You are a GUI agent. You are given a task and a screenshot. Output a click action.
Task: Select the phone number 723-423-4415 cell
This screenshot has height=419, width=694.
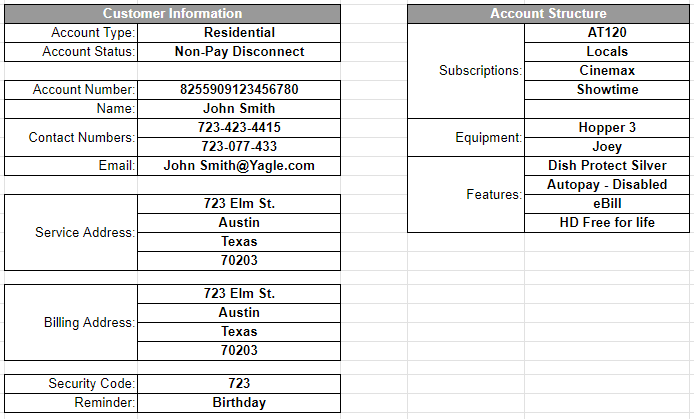(x=239, y=128)
